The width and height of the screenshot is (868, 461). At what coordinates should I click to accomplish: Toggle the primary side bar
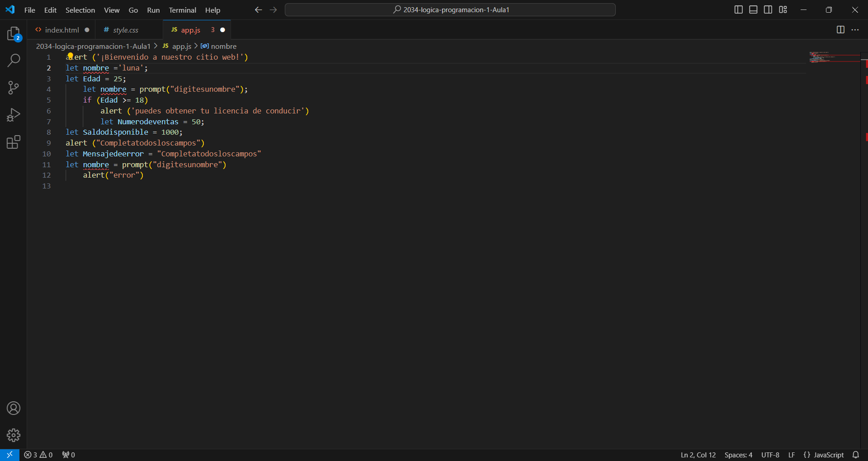click(x=739, y=9)
